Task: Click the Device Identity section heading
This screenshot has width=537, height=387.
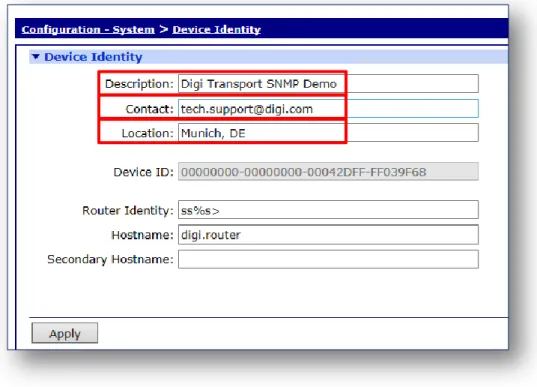Action: (x=93, y=57)
